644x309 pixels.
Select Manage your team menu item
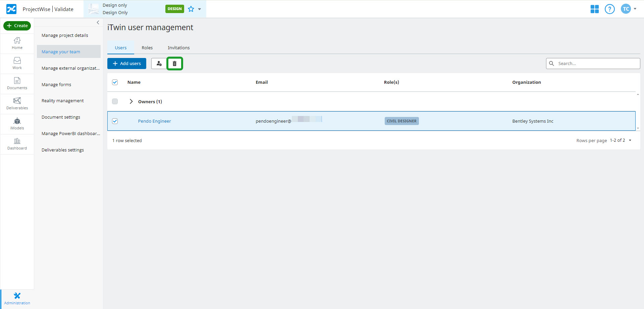69,52
